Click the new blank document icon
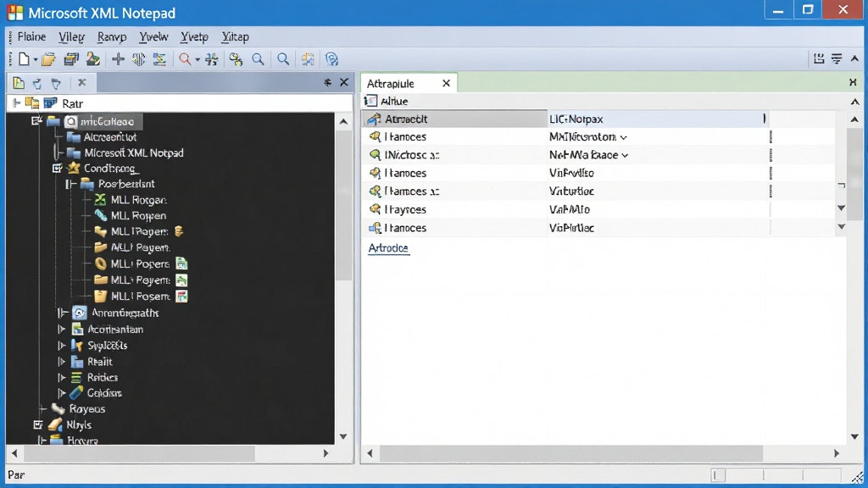The width and height of the screenshot is (868, 488). [x=23, y=59]
